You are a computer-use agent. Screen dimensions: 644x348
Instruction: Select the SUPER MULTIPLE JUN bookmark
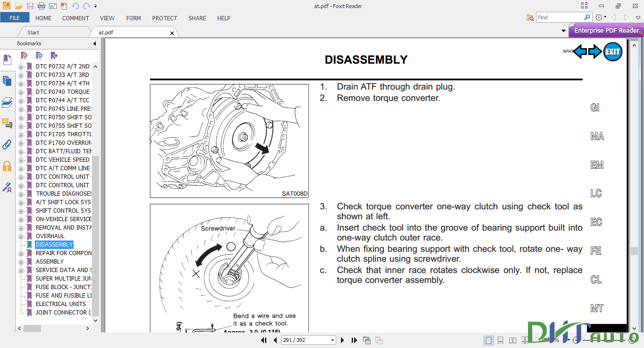point(64,278)
